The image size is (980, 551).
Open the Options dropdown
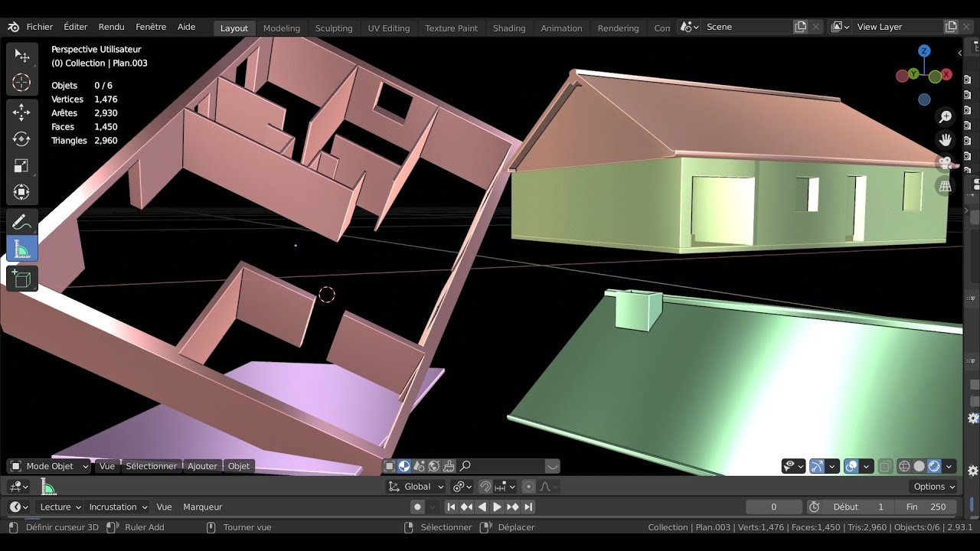point(934,487)
